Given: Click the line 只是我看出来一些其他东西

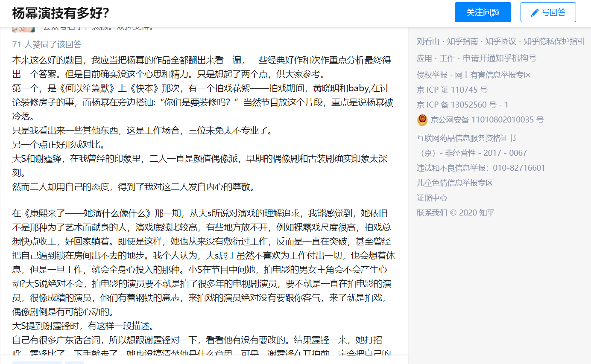Looking at the screenshot, I should (x=142, y=131).
